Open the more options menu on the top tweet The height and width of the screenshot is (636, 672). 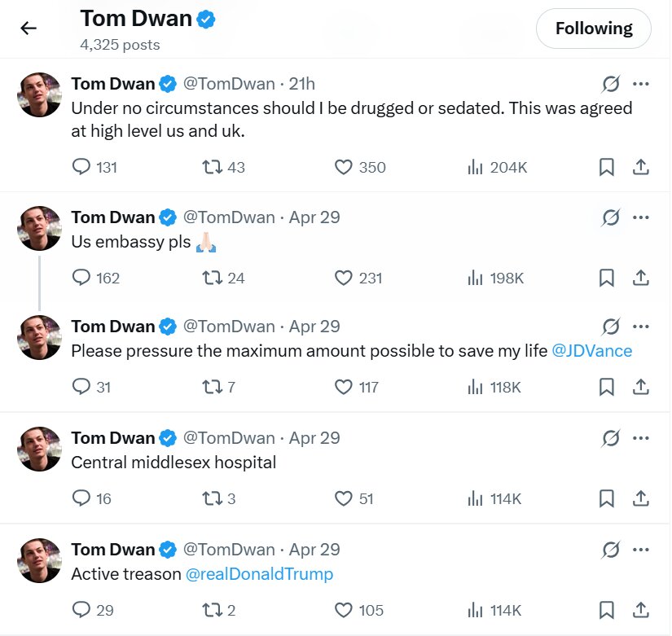click(641, 83)
